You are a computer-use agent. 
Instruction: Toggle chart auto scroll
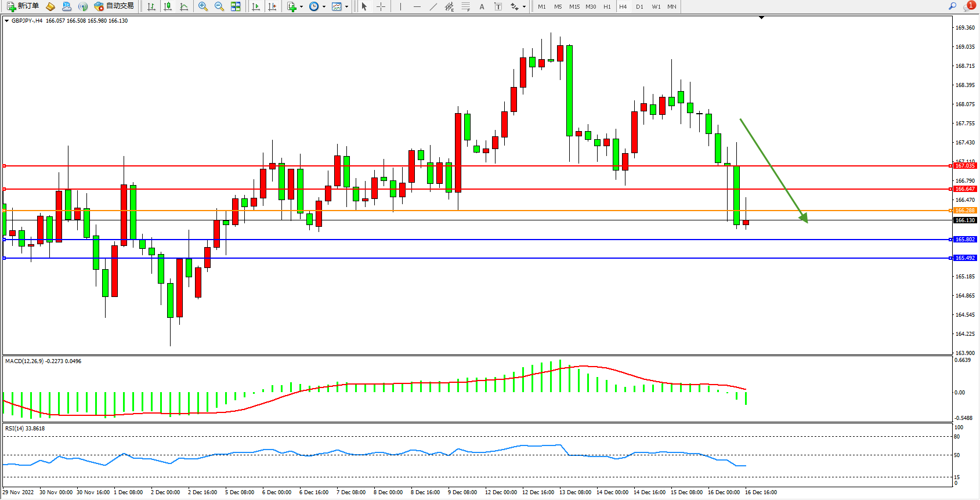pos(255,6)
